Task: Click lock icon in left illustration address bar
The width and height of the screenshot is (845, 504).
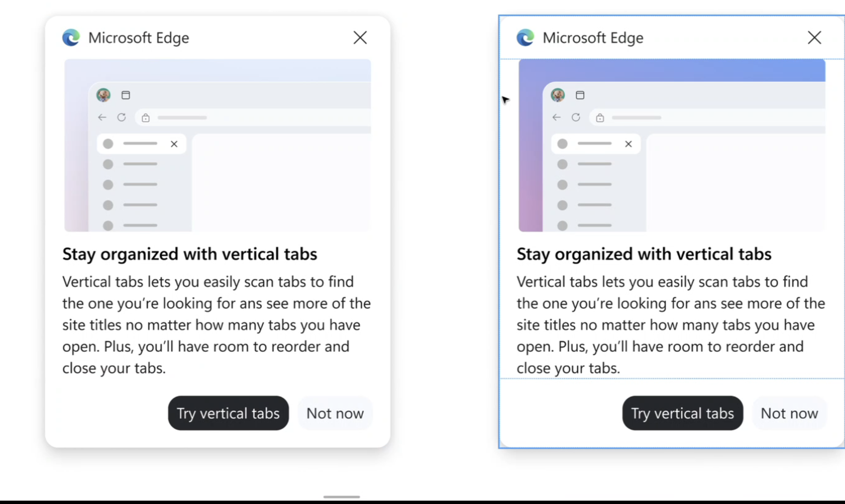Action: [x=145, y=118]
